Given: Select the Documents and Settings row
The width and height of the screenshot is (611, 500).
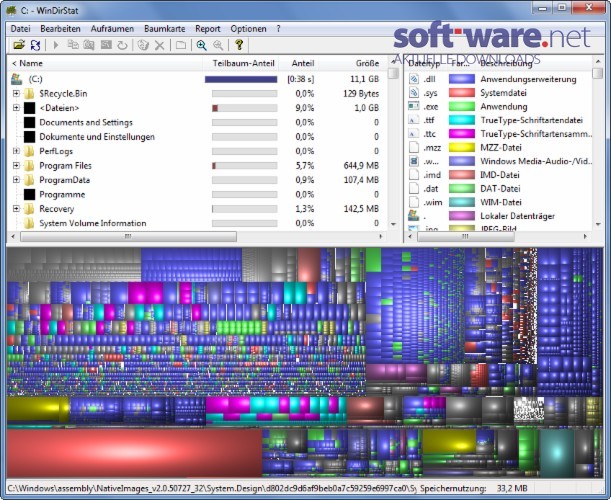Looking at the screenshot, I should [x=195, y=122].
